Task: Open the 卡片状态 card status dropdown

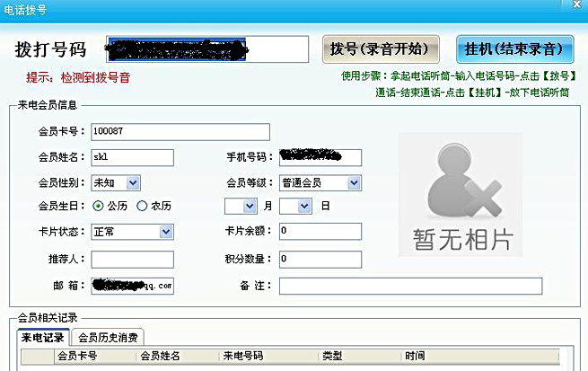Action: [x=165, y=232]
